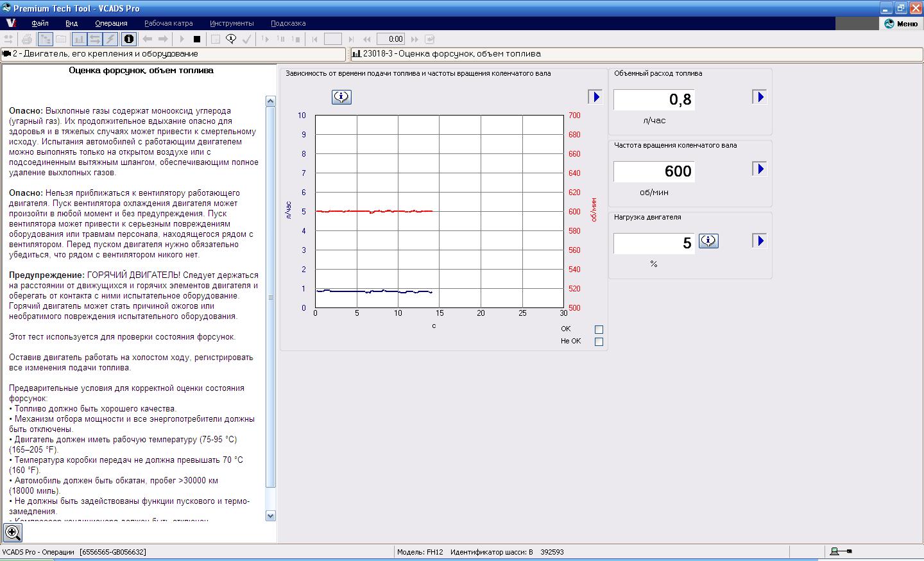Screen dimensions: 924x561
Task: Toggle the bar chart toolbar icon
Action: [x=79, y=39]
